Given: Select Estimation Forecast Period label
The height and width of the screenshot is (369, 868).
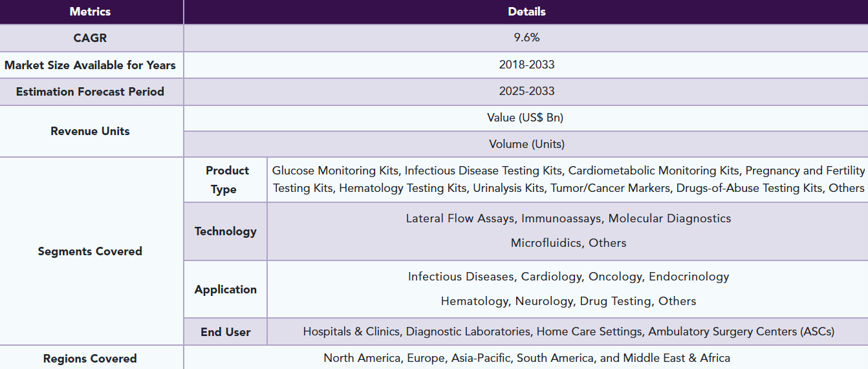Looking at the screenshot, I should click(91, 92).
